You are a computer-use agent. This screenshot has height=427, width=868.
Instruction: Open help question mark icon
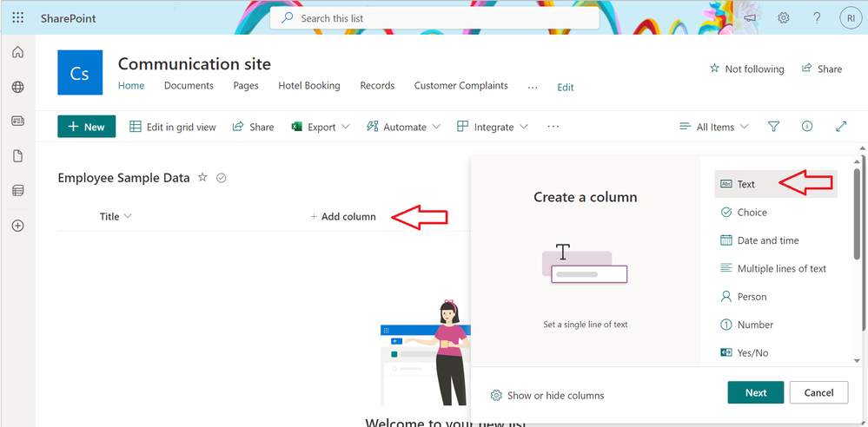[x=817, y=17]
